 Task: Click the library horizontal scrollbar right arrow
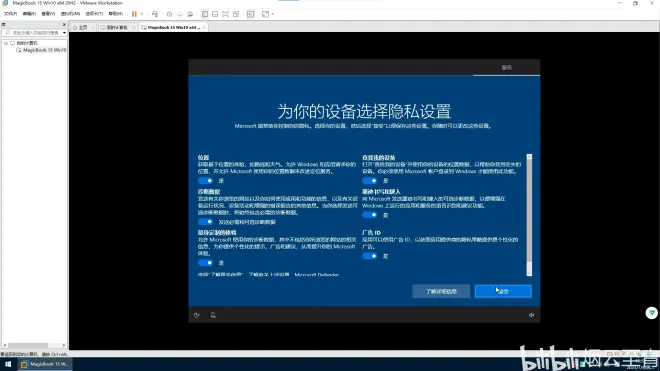point(64,345)
